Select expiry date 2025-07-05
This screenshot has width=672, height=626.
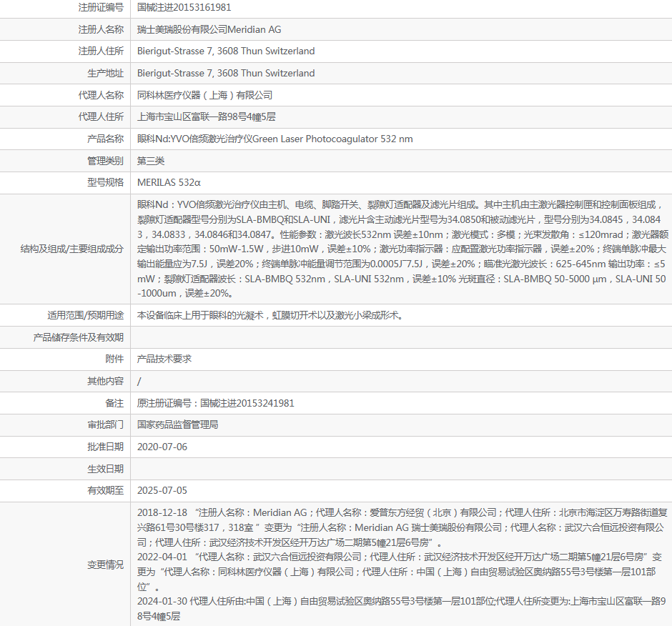162,491
